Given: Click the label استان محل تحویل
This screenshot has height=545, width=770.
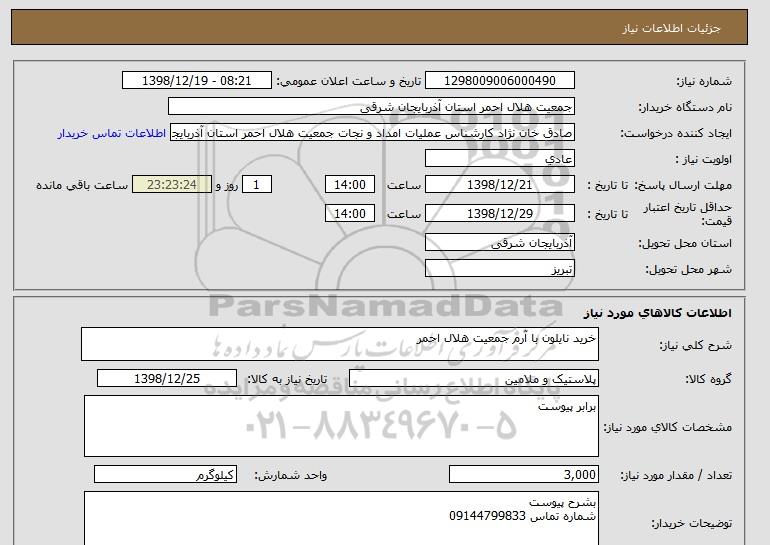Looking at the screenshot, I should (685, 243).
